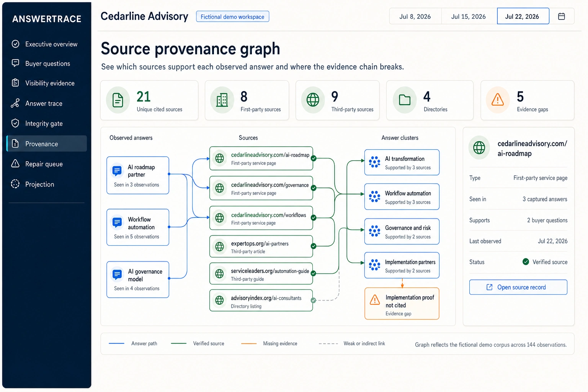
Task: Click verified checkmark on expertops.org source
Action: tap(314, 246)
